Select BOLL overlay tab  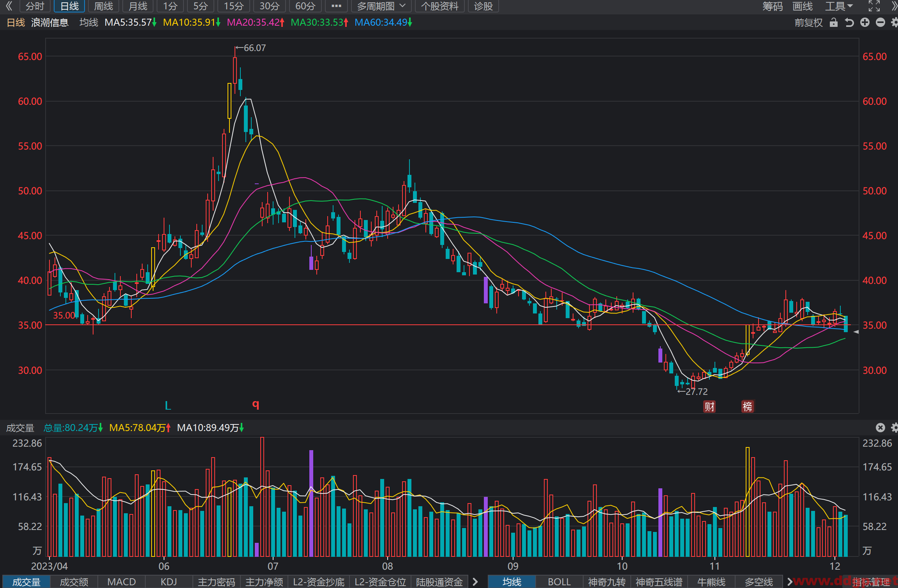(559, 582)
